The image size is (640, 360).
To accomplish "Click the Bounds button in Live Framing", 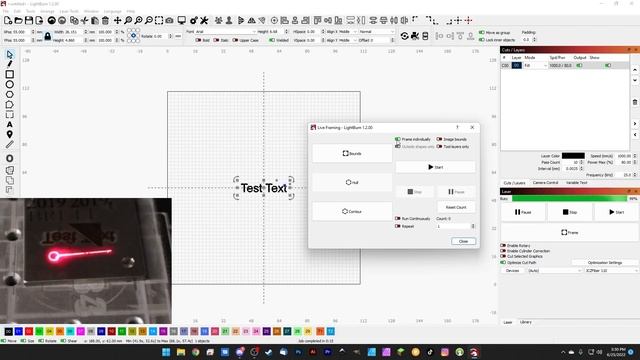I will pos(352,153).
